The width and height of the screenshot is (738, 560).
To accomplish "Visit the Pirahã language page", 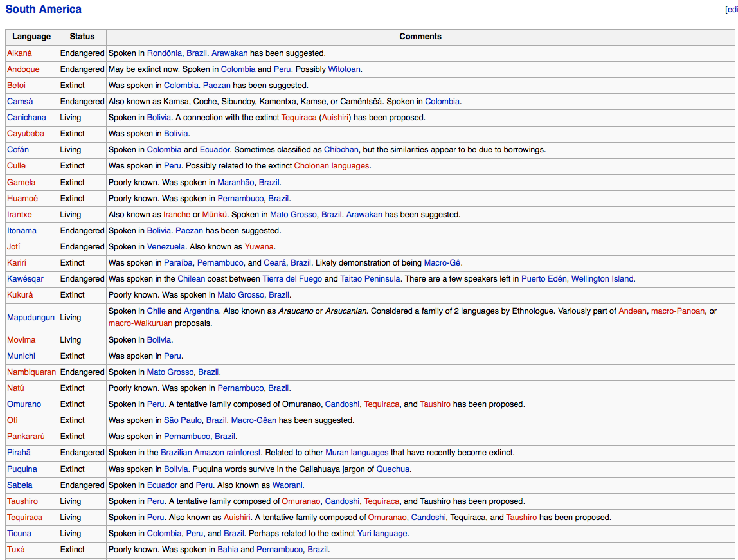I will tap(19, 452).
